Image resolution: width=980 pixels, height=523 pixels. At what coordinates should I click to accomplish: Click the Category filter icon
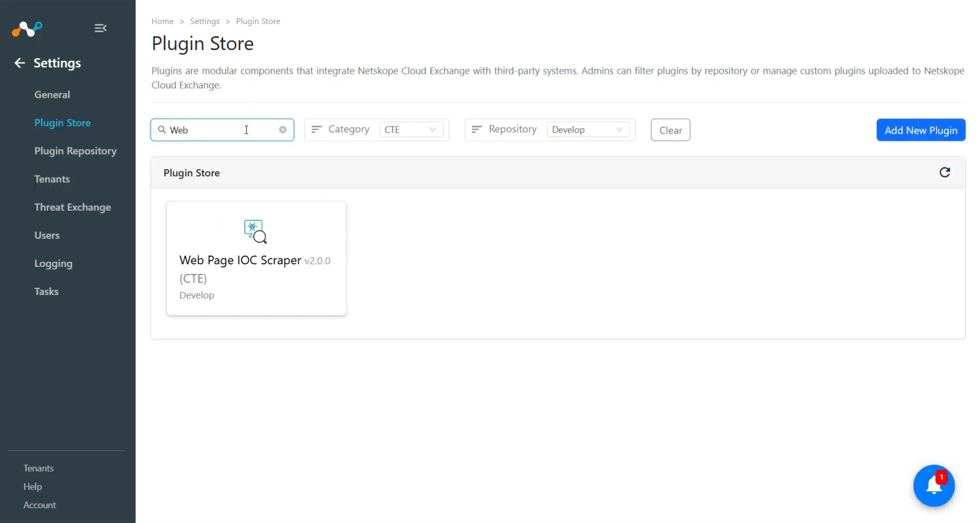pos(316,130)
